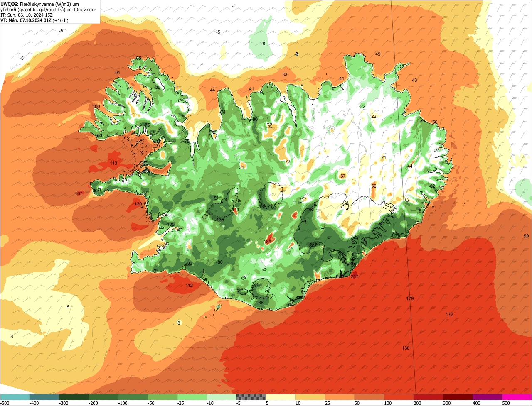Click the value -27 at the northeast tip

coord(400,67)
